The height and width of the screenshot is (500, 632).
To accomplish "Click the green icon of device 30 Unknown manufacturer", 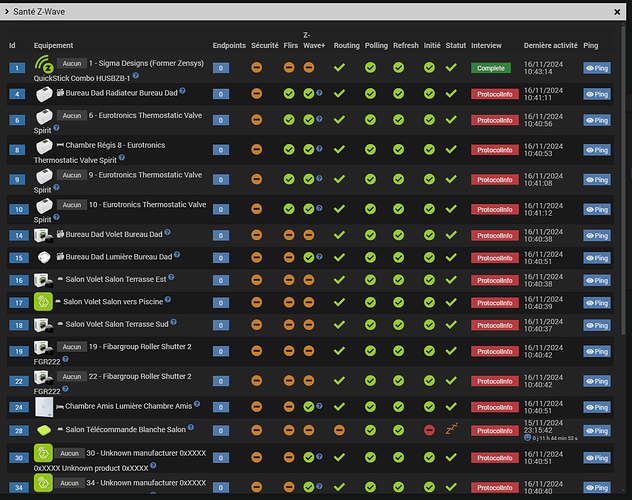I will coord(44,453).
